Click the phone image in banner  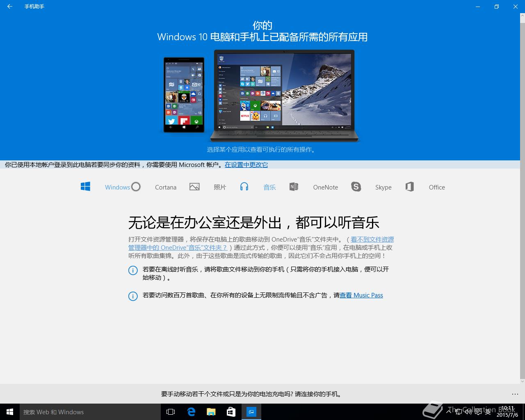click(x=184, y=95)
